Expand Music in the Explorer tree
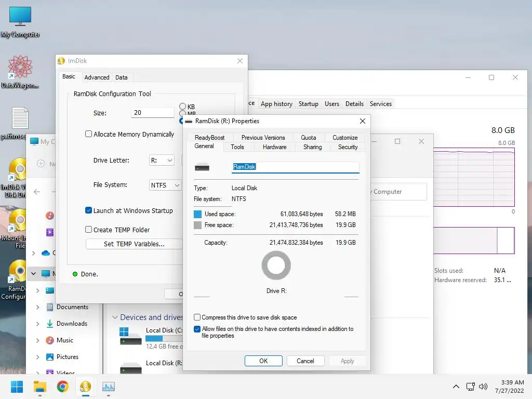The width and height of the screenshot is (532, 399). point(37,340)
